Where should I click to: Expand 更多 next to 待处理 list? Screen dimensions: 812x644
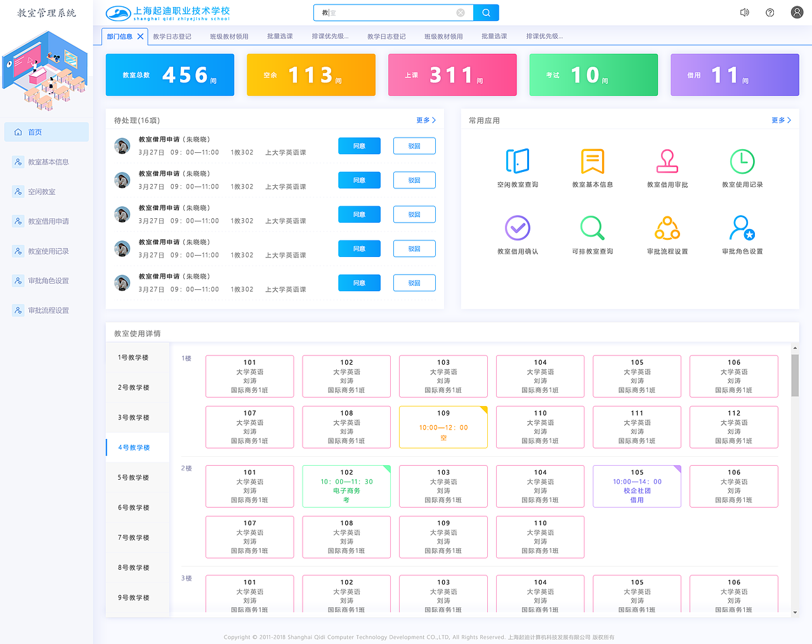pyautogui.click(x=425, y=120)
